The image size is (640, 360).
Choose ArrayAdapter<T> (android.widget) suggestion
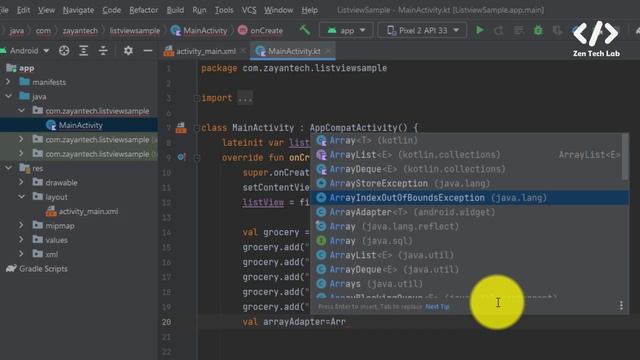coord(469,212)
